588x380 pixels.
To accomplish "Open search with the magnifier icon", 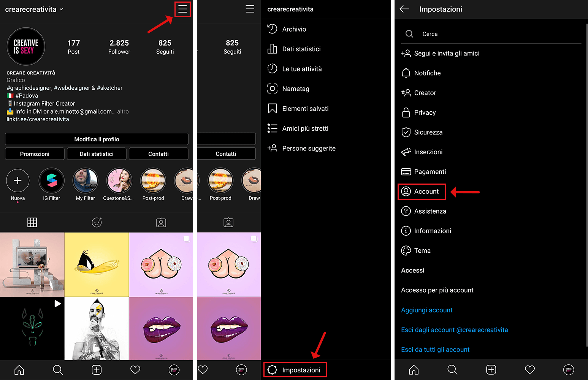I will (58, 370).
